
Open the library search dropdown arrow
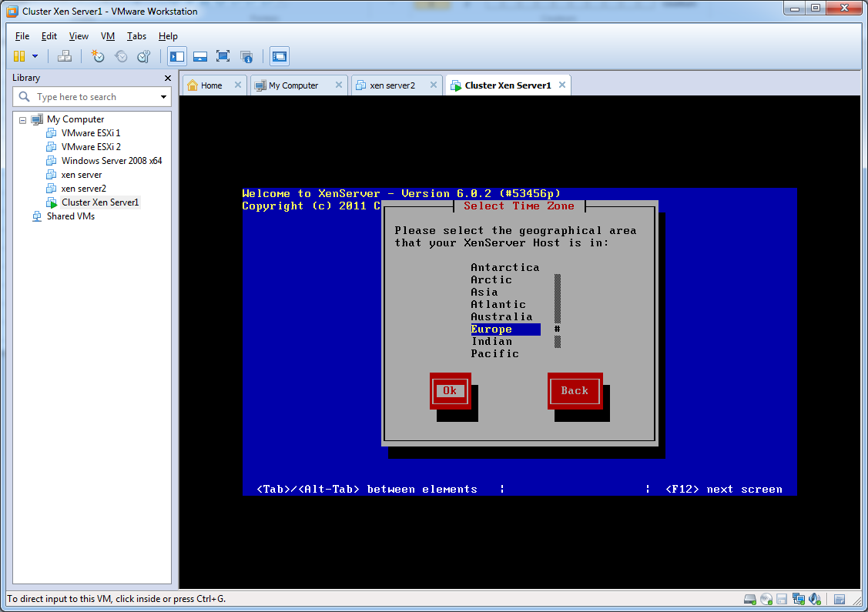tap(163, 97)
